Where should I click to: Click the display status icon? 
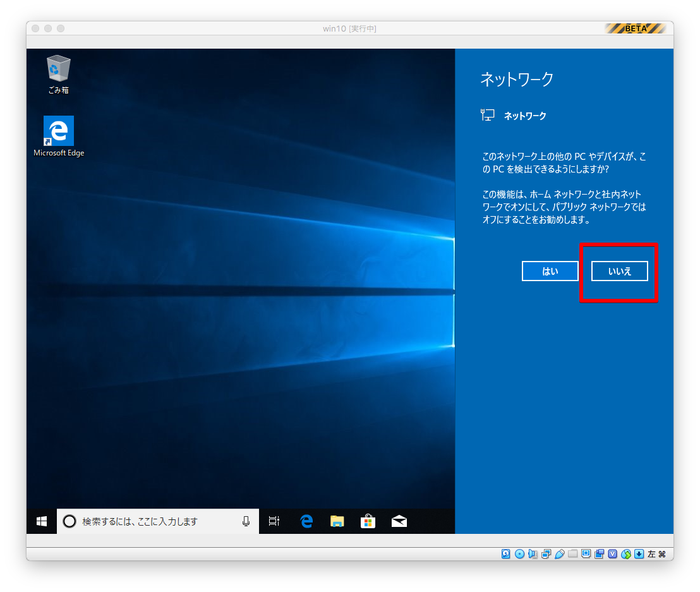coord(586,554)
